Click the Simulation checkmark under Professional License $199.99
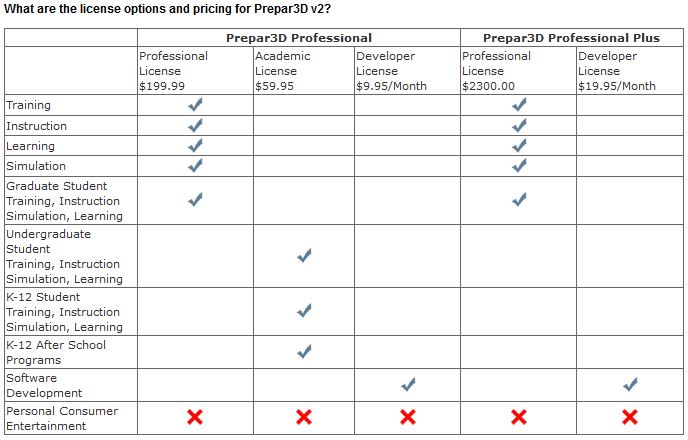This screenshot has width=688, height=440. pyautogui.click(x=195, y=165)
